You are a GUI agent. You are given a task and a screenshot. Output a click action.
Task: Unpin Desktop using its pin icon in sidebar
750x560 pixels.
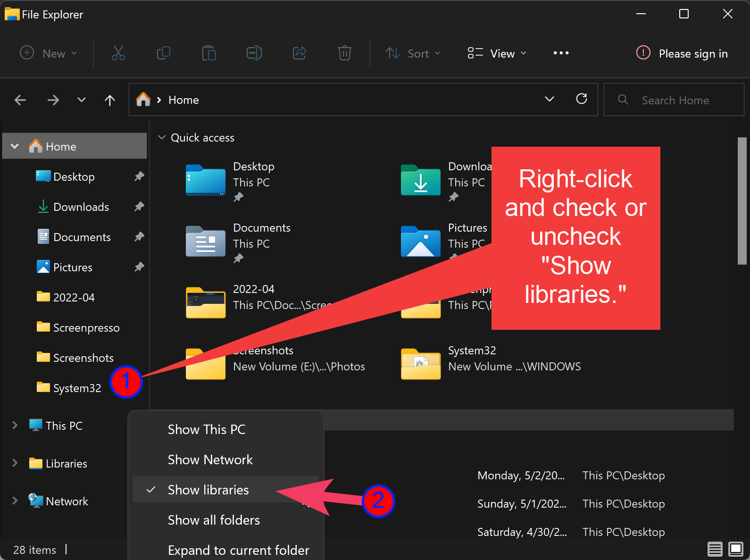(139, 176)
